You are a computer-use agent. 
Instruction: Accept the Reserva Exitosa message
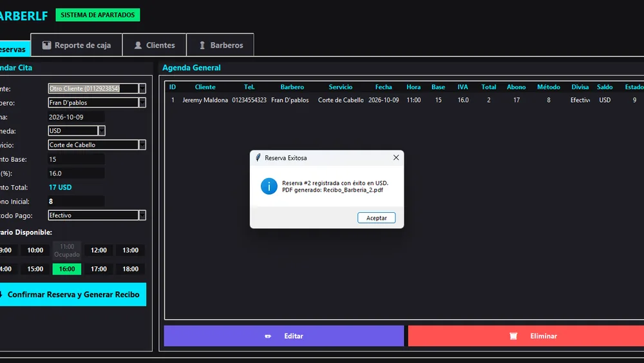click(x=377, y=218)
